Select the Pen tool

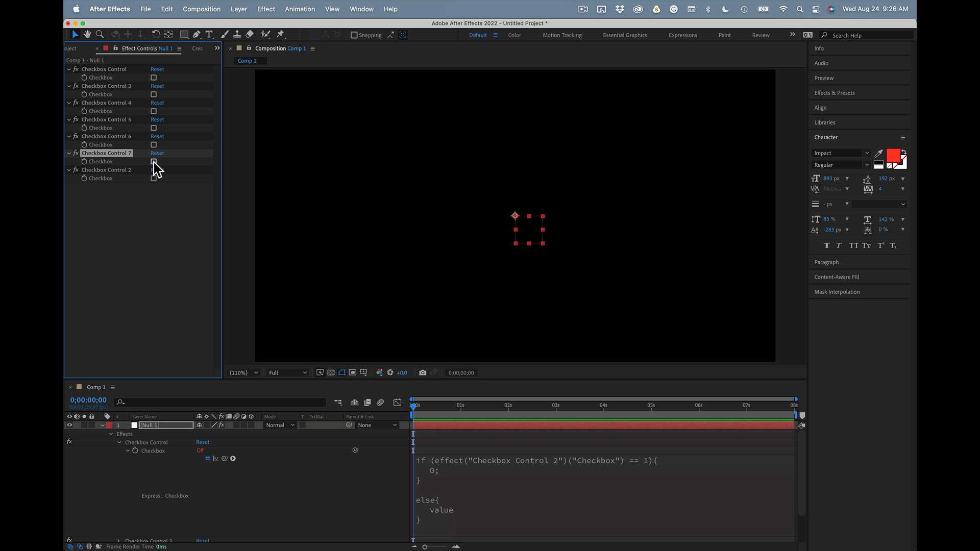[x=197, y=34]
